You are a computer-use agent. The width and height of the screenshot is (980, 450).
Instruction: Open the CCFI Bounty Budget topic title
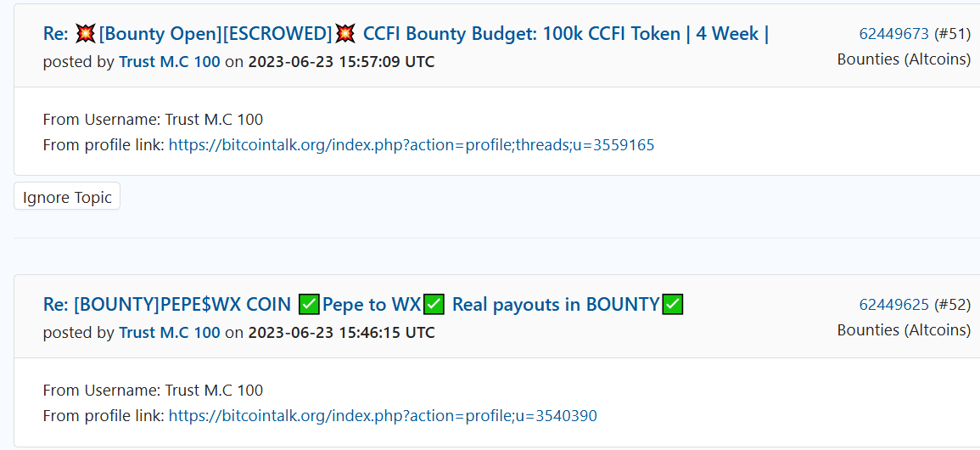(x=406, y=33)
